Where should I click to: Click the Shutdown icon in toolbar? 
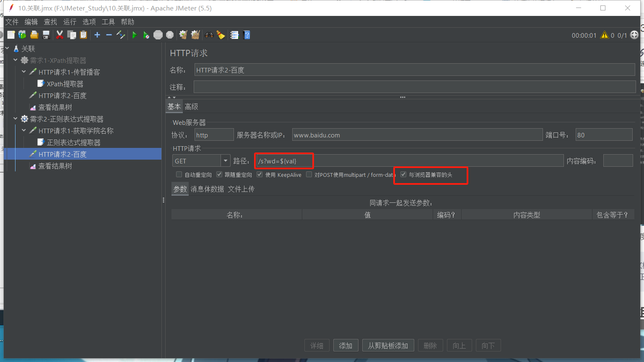click(x=170, y=35)
